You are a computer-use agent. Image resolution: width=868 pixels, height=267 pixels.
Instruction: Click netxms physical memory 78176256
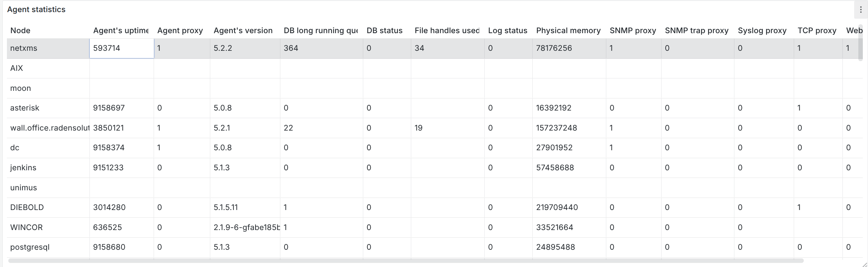click(554, 48)
